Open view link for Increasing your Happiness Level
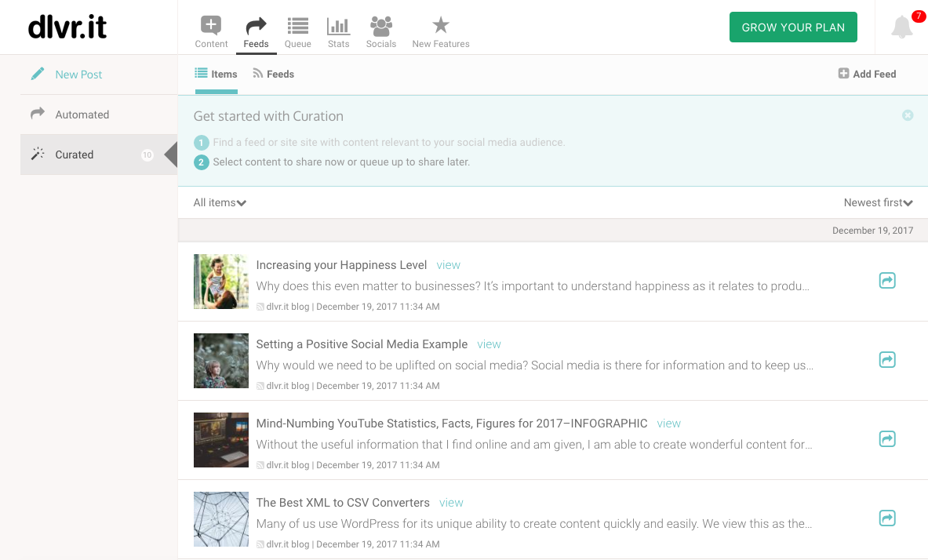Image resolution: width=928 pixels, height=560 pixels. click(448, 265)
